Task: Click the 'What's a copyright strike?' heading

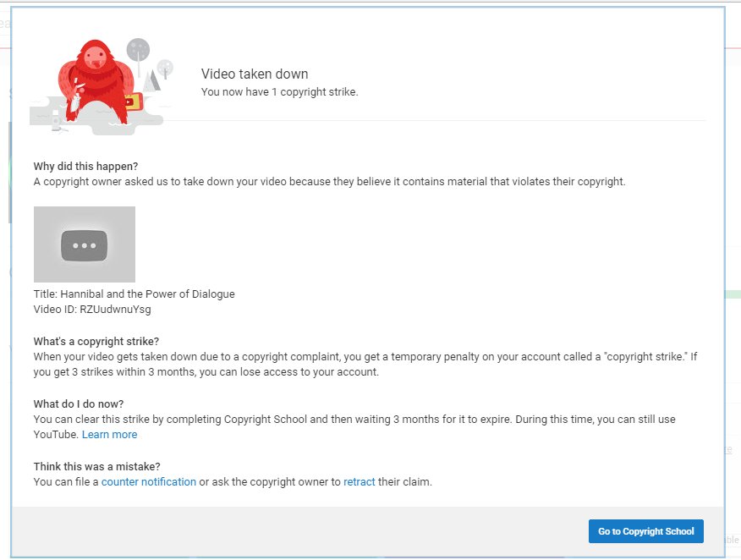Action: point(96,341)
